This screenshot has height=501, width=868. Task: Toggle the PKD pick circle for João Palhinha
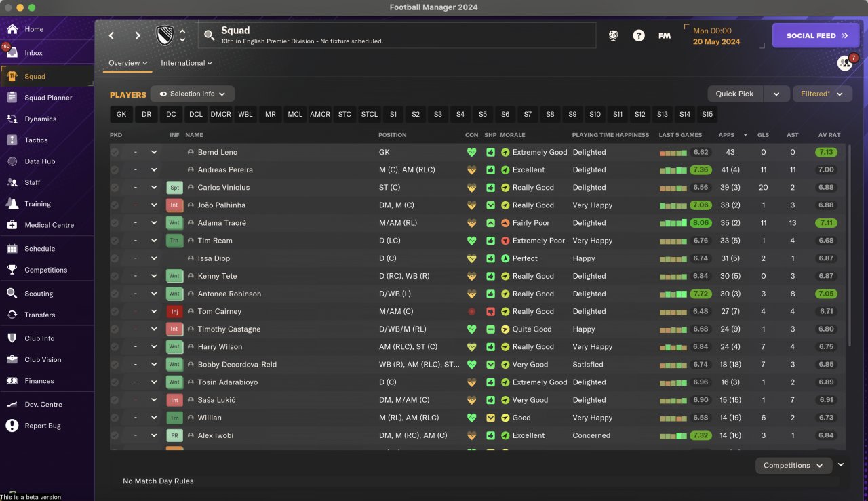click(x=115, y=205)
